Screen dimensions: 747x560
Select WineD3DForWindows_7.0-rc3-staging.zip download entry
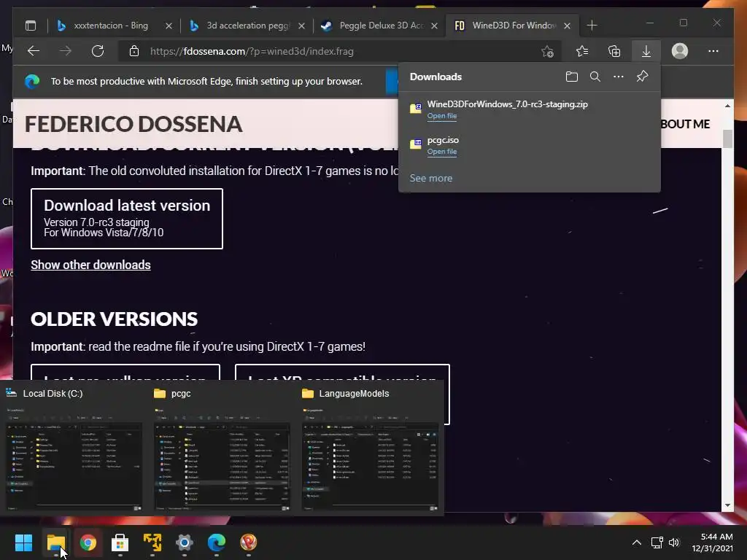[530, 109]
